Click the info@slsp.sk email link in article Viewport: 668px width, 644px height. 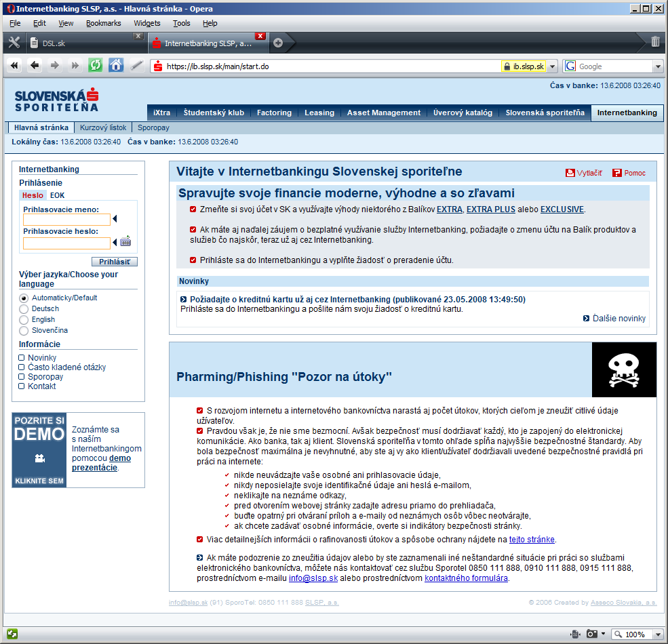[313, 578]
